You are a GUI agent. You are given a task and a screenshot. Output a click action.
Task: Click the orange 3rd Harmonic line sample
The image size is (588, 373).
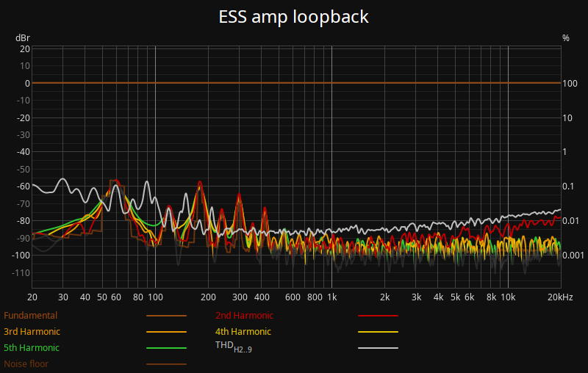pos(167,332)
